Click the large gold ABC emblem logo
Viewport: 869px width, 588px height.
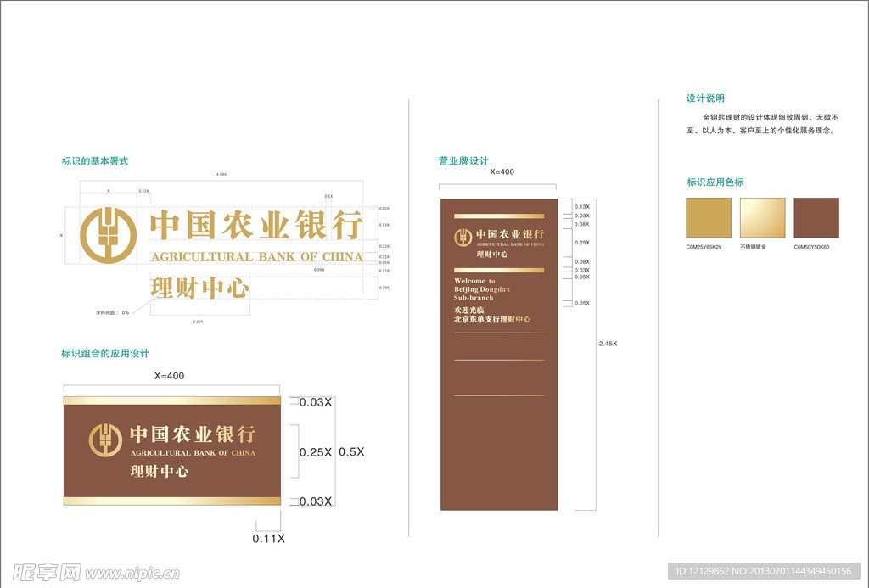(108, 235)
